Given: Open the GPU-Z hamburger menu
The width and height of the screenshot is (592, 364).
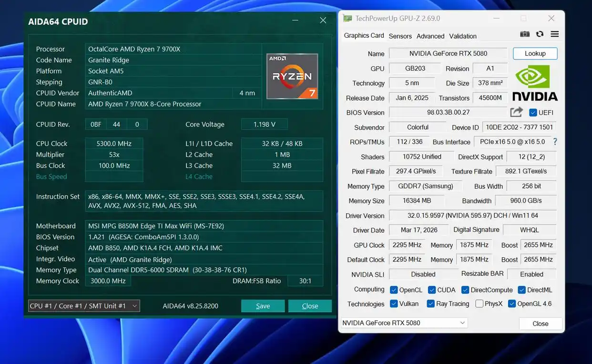Looking at the screenshot, I should coord(553,34).
